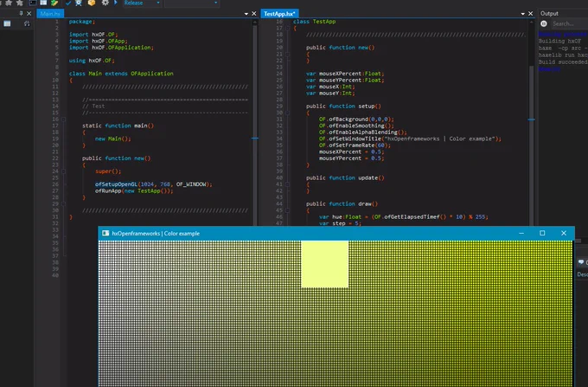Switch to the TestApp.hx tab
Viewport: 588px width, 387px height.
[280, 14]
